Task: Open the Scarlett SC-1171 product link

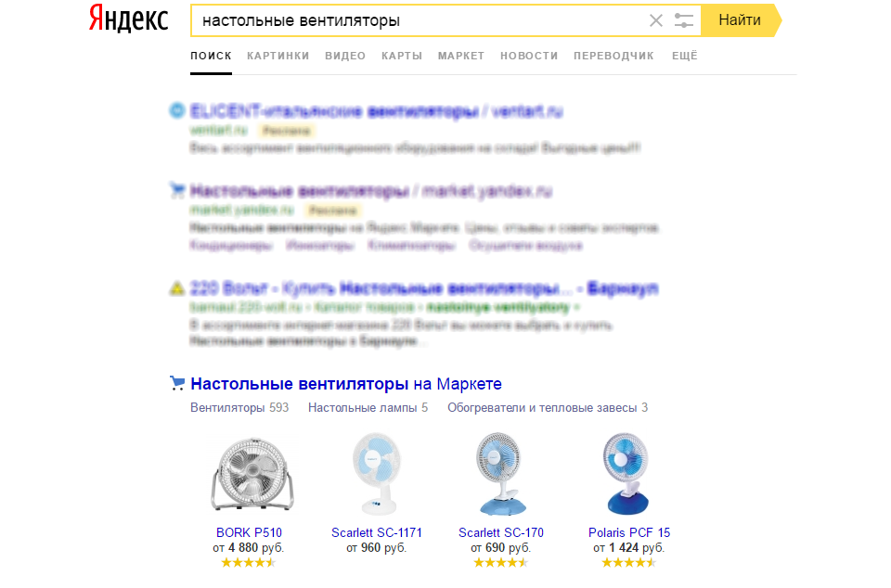Action: coord(377,532)
